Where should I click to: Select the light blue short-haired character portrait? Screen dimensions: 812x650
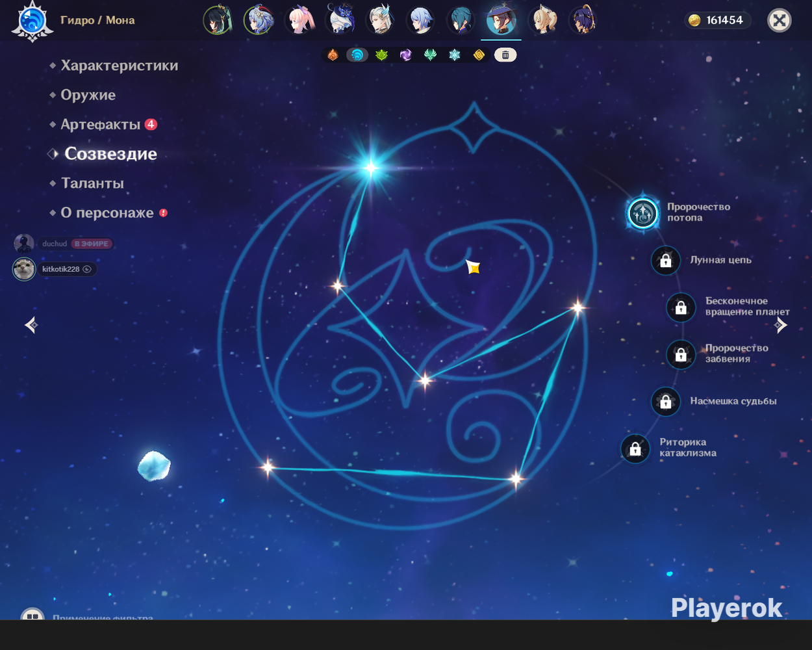pyautogui.click(x=421, y=21)
